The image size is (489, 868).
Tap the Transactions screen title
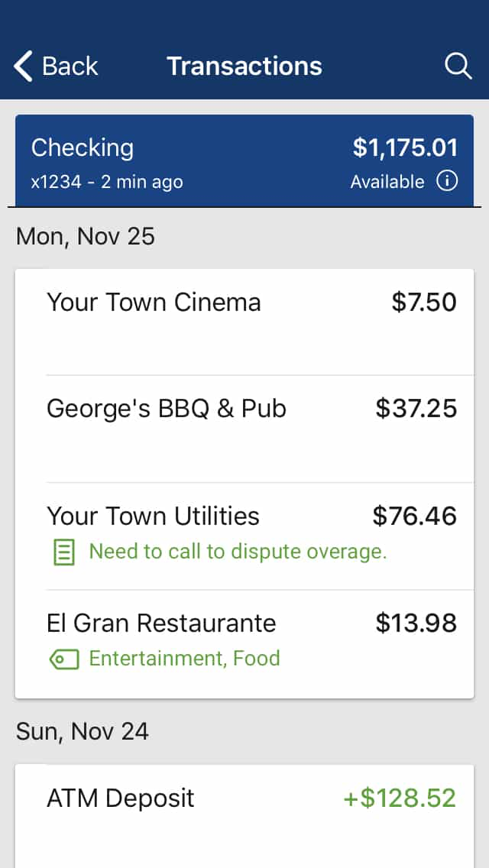pos(244,66)
